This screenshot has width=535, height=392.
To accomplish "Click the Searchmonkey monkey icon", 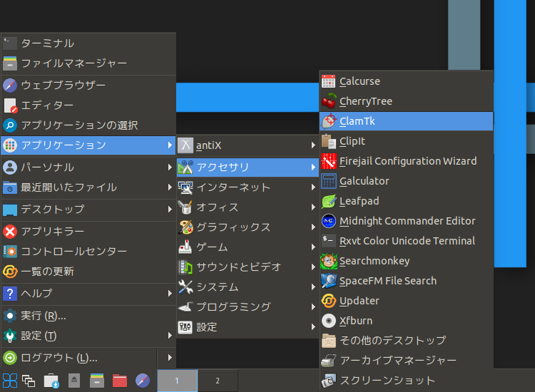I will [329, 261].
